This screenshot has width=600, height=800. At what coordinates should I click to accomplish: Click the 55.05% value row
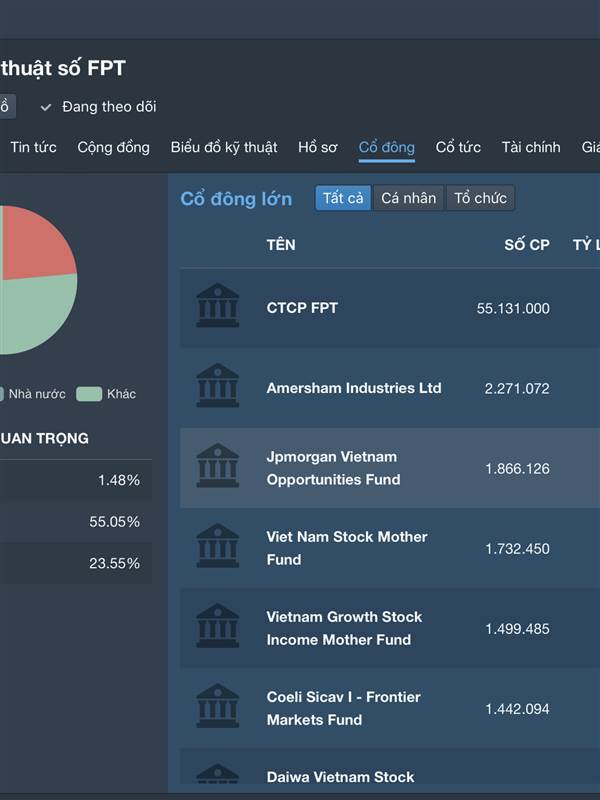click(x=76, y=521)
